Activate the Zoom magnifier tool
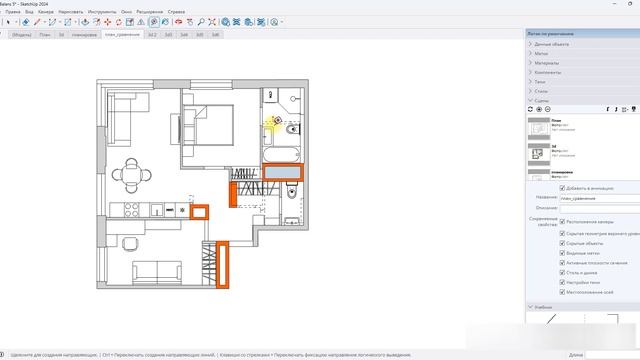The image size is (640, 360). pos(201,22)
